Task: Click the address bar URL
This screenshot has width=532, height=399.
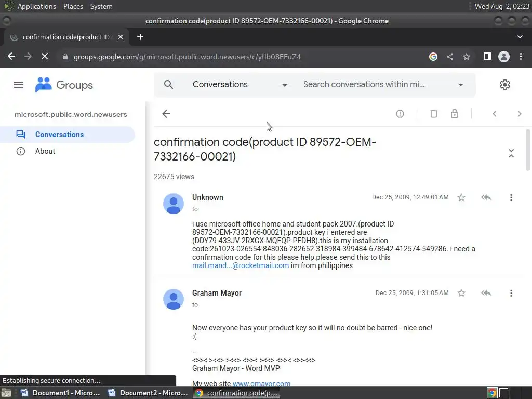Action: [187, 57]
